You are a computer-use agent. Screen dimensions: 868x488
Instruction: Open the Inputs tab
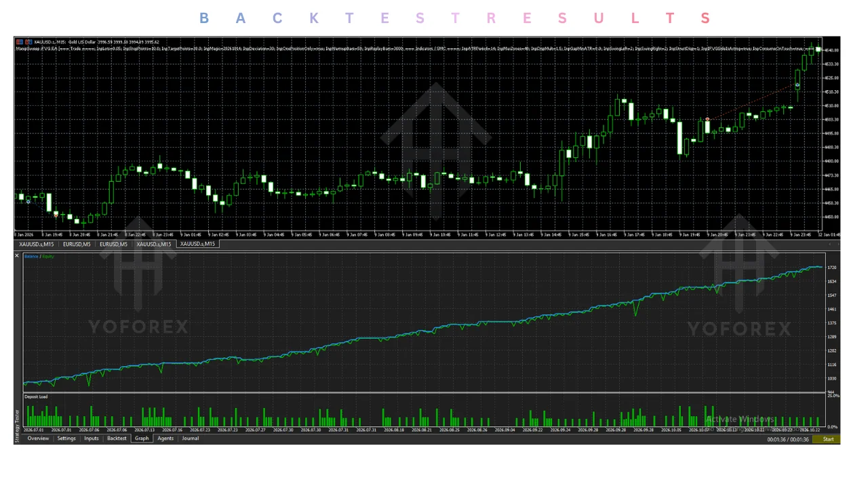91,439
